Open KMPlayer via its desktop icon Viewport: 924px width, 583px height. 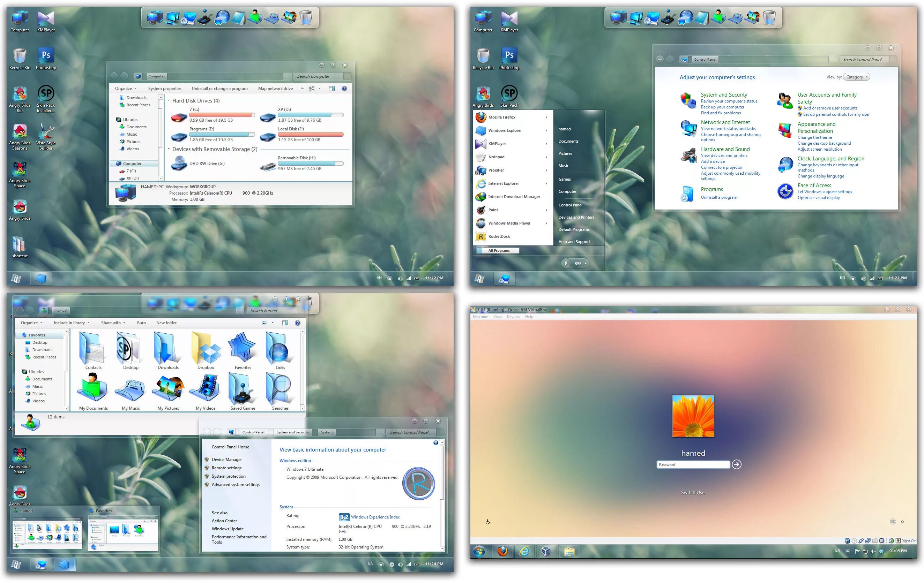46,17
